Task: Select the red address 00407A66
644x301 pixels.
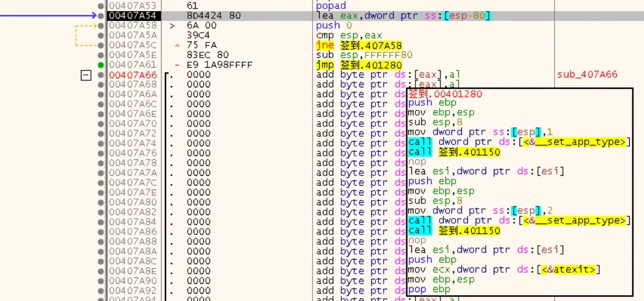Action: click(x=132, y=75)
